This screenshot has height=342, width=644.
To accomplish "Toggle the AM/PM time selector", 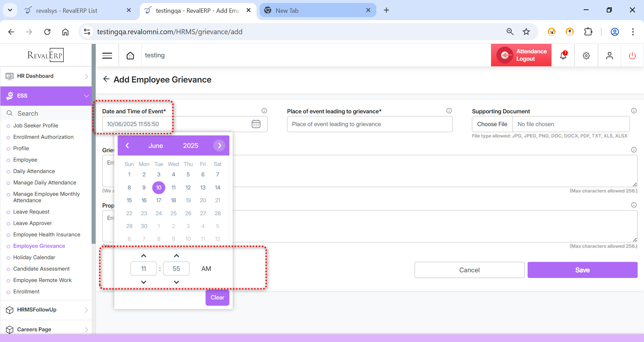I will 206,269.
